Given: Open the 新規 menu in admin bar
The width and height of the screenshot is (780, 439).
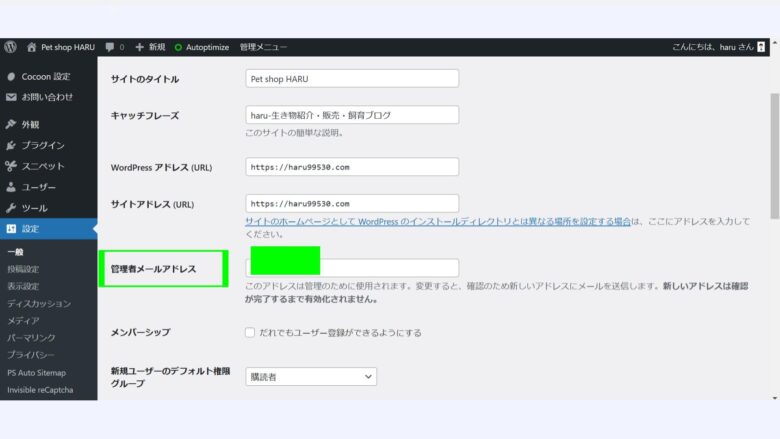Looking at the screenshot, I should coord(157,47).
